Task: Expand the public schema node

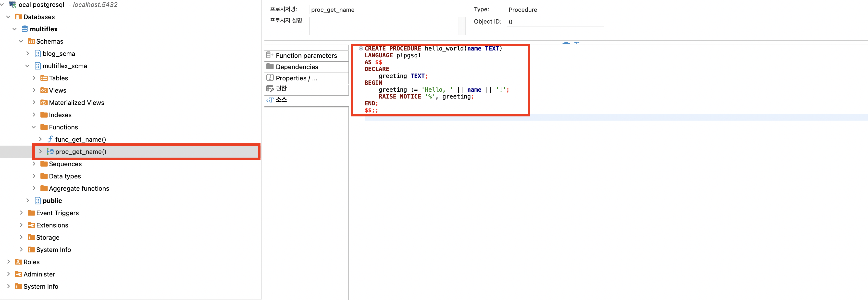Action: click(x=28, y=200)
